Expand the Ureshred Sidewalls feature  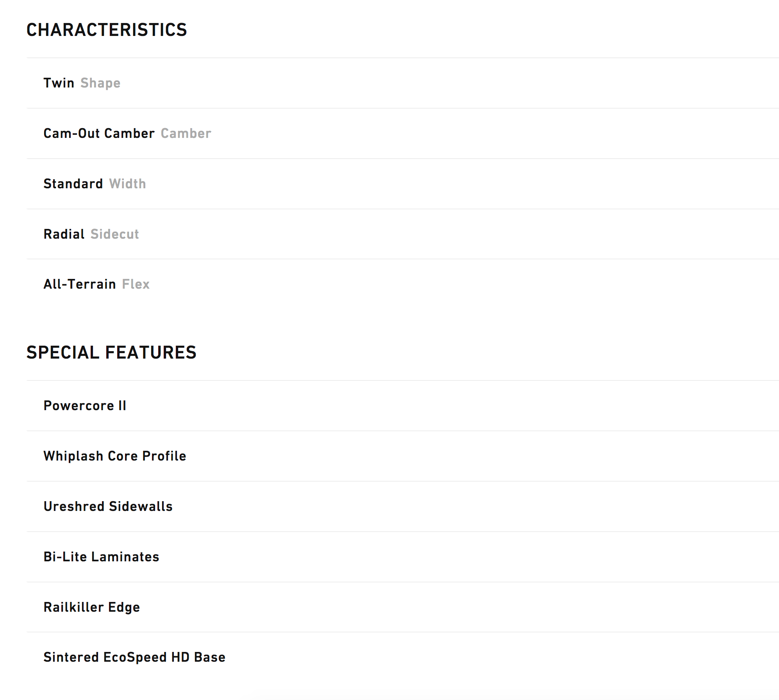108,507
